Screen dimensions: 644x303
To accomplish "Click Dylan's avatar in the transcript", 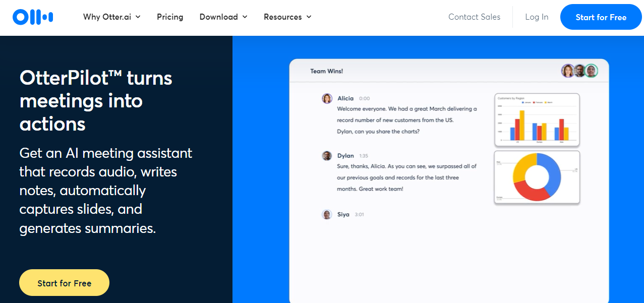I will pos(327,156).
